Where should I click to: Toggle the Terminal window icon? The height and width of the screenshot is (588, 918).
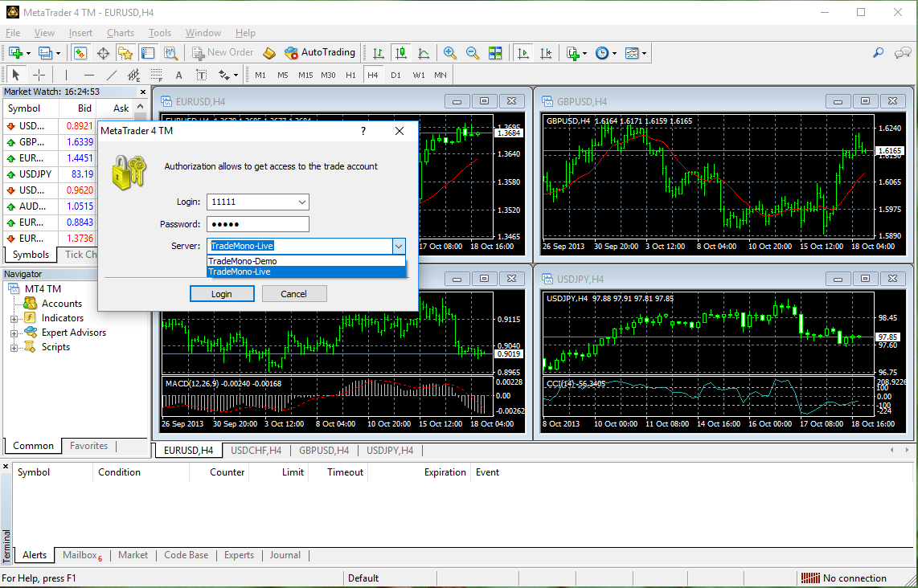tap(148, 53)
